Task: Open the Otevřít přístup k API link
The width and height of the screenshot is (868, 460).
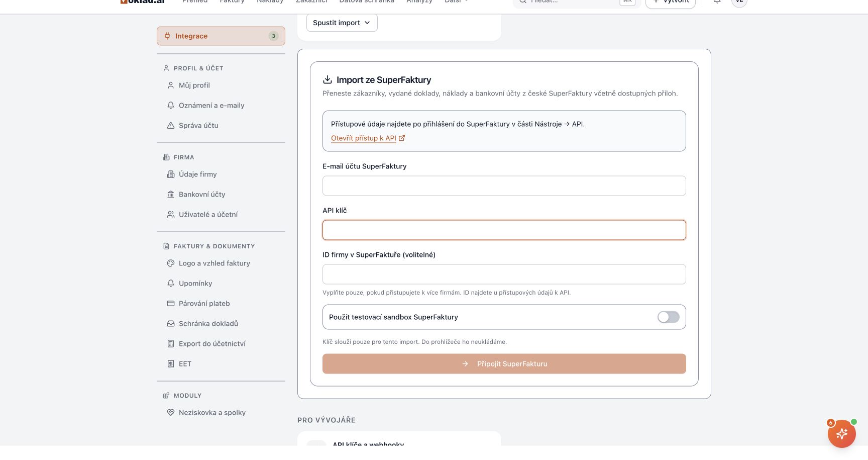Action: [368, 138]
